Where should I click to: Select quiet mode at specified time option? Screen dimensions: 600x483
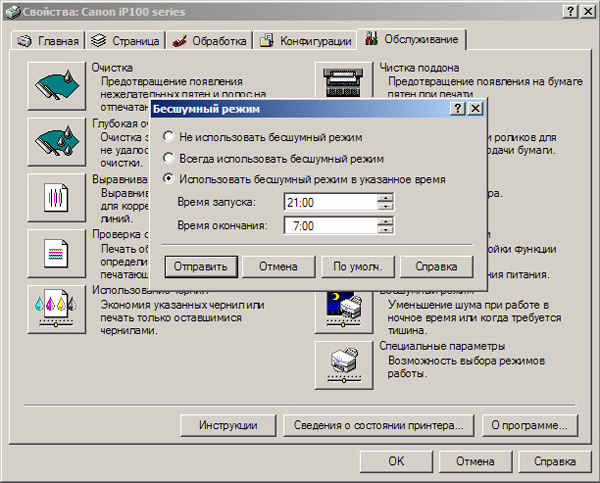pyautogui.click(x=304, y=179)
